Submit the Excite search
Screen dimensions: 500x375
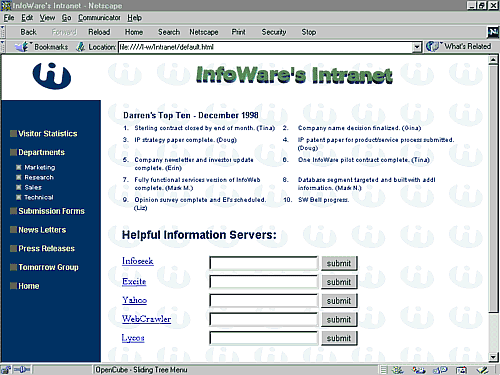coord(339,282)
